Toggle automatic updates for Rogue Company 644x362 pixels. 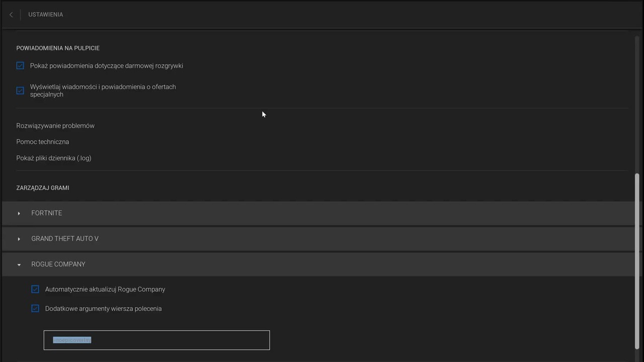tap(35, 289)
